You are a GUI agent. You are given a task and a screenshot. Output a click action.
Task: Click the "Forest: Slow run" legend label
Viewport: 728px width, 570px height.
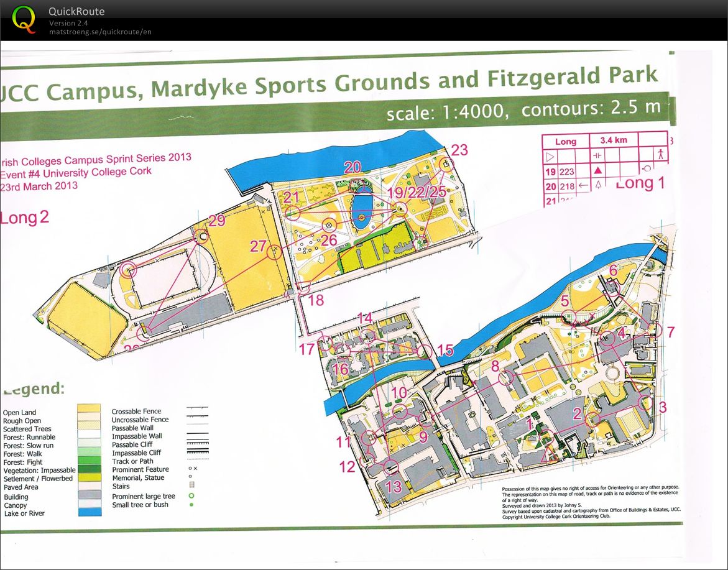pyautogui.click(x=29, y=446)
